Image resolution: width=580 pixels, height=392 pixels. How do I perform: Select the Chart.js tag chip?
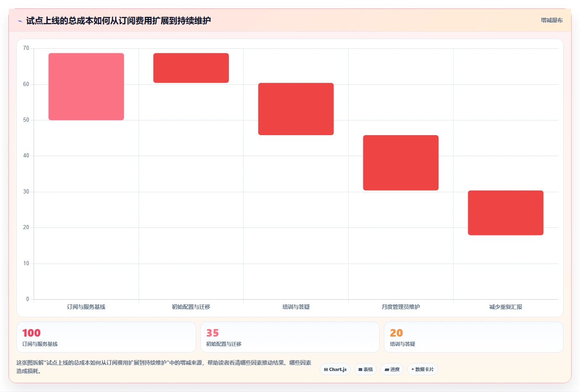tap(335, 369)
